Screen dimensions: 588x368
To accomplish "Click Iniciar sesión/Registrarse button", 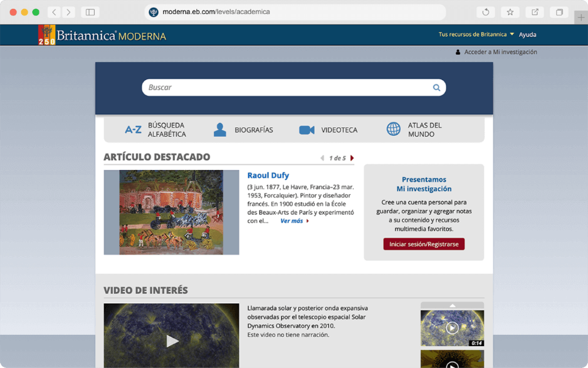I will pos(424,244).
